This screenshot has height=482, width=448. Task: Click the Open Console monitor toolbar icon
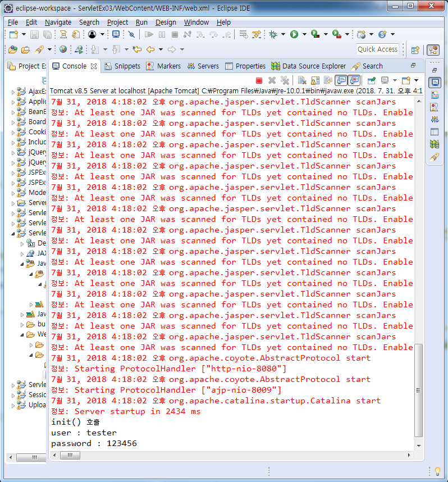(x=116, y=34)
